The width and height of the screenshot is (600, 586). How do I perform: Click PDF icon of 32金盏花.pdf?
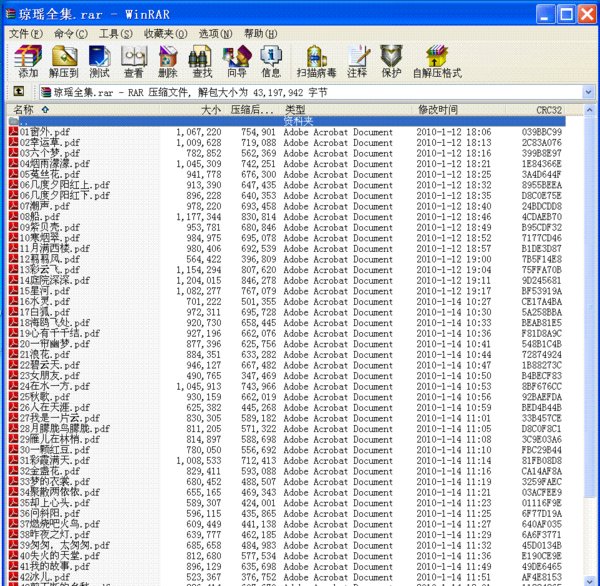click(13, 470)
